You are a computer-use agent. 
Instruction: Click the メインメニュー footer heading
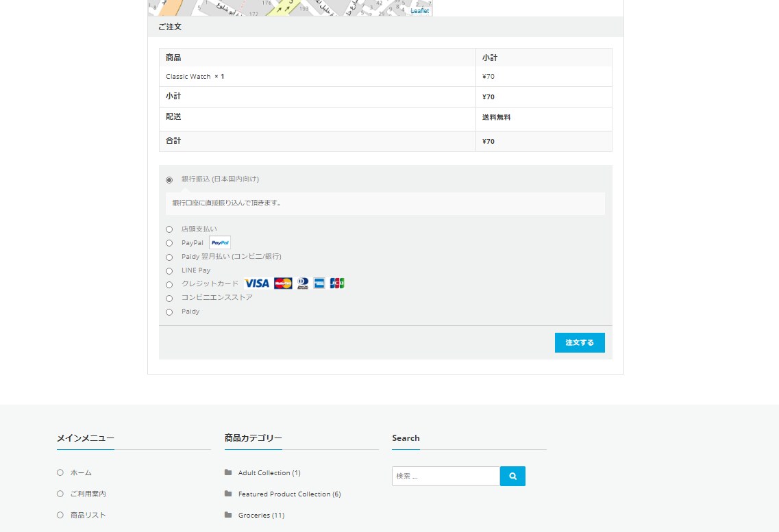tap(86, 438)
